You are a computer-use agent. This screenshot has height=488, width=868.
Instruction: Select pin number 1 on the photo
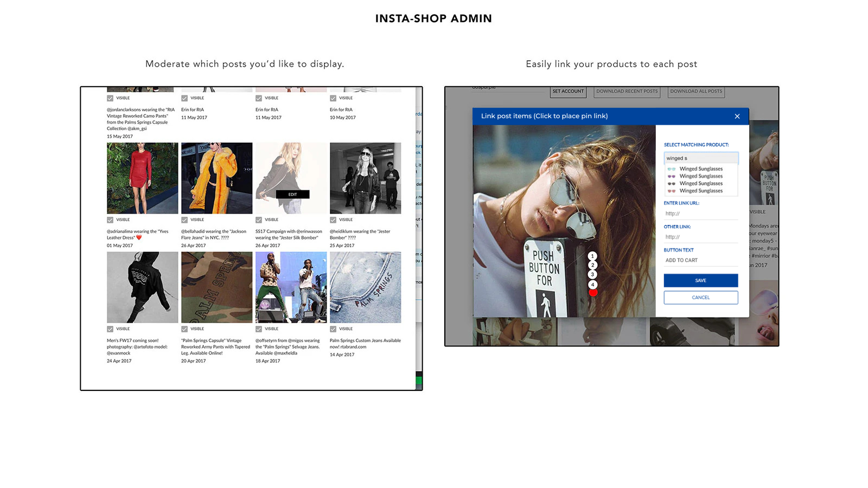coord(592,256)
